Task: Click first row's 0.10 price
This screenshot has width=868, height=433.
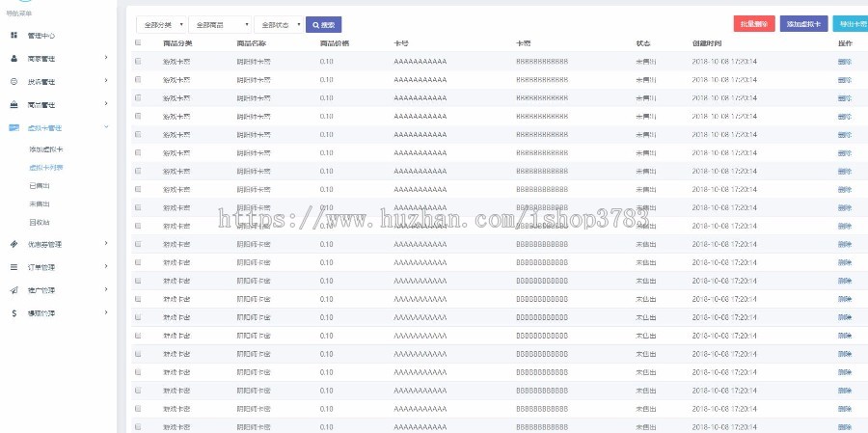Action: click(x=327, y=62)
